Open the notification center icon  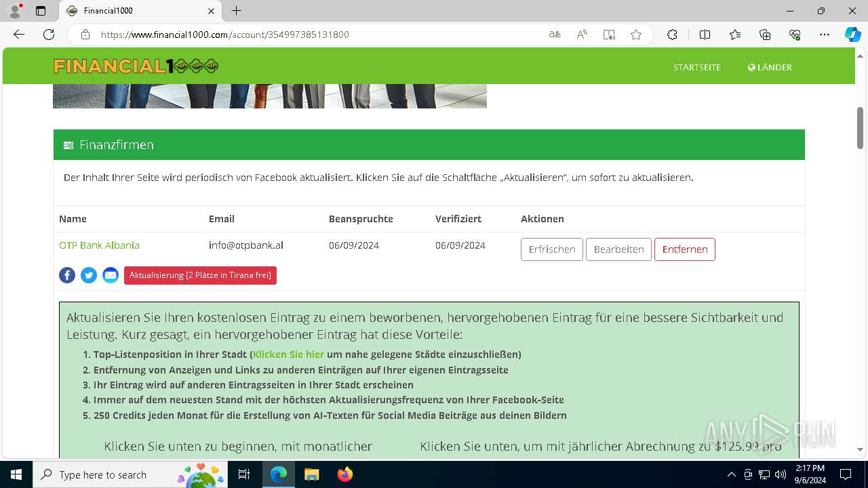tap(846, 474)
